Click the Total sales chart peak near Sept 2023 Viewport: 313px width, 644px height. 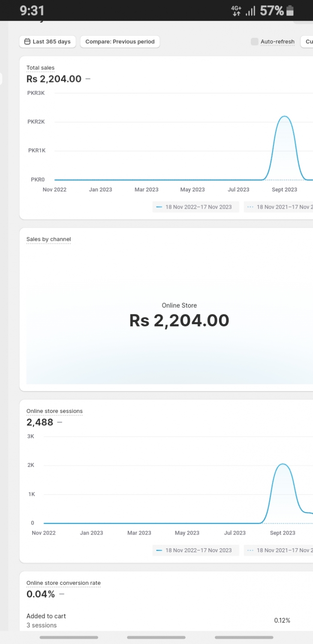click(284, 116)
